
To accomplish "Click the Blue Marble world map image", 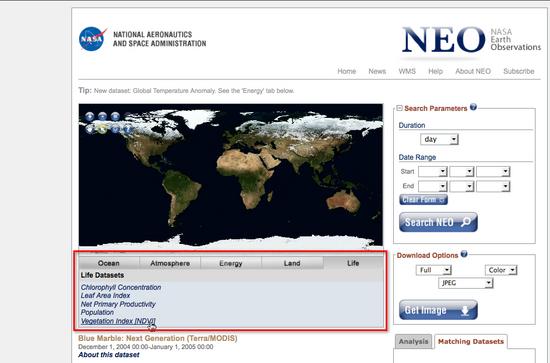I will [231, 175].
